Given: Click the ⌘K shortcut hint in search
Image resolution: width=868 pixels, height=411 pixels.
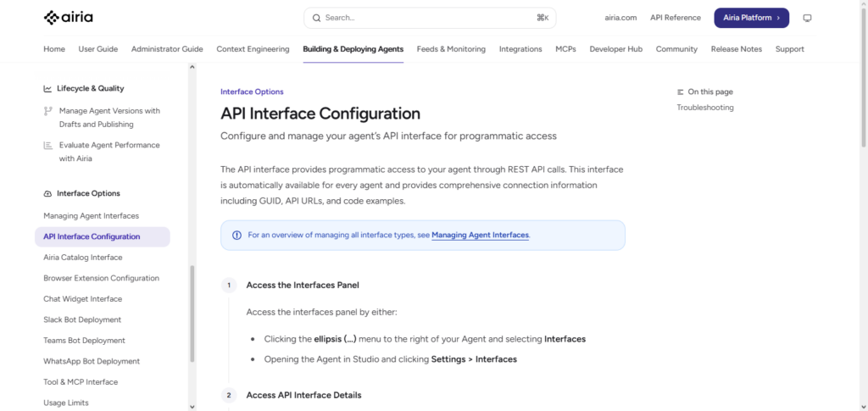Looking at the screenshot, I should click(x=542, y=18).
